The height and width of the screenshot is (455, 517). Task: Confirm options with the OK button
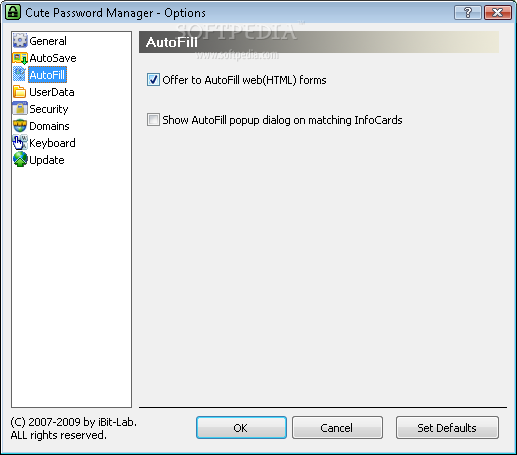pyautogui.click(x=241, y=427)
